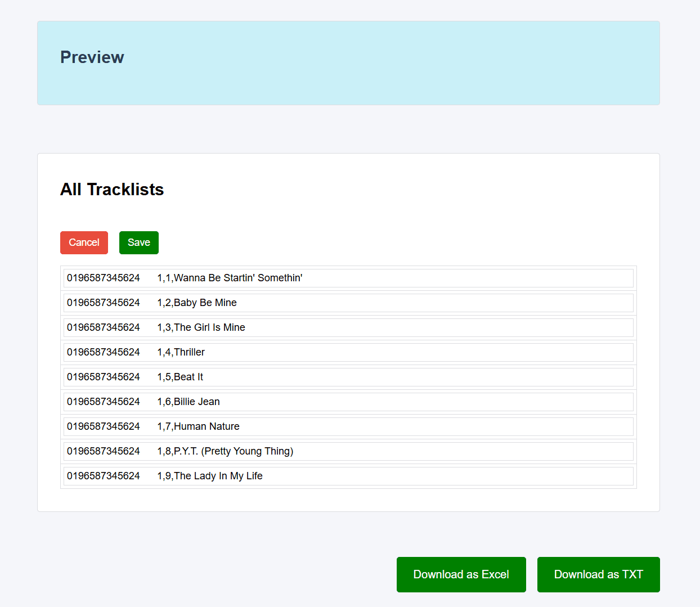Select the barcode field beside Billie Jean
This screenshot has height=607, width=700.
coord(103,402)
